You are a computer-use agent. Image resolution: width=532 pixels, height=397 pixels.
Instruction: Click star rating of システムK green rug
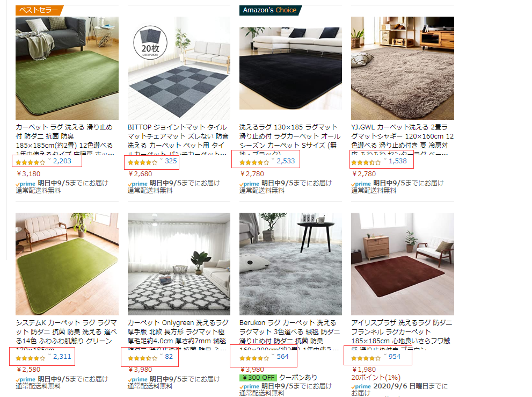(30, 358)
